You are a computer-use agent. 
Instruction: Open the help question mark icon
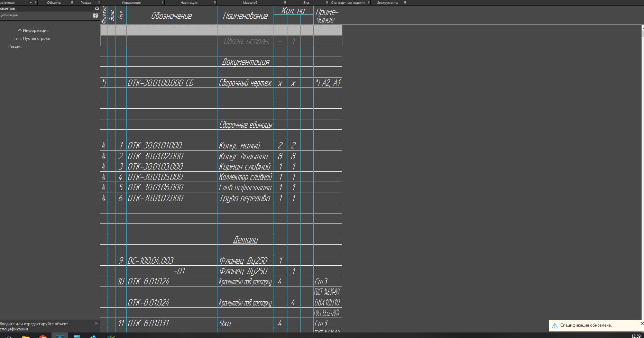coord(95,16)
